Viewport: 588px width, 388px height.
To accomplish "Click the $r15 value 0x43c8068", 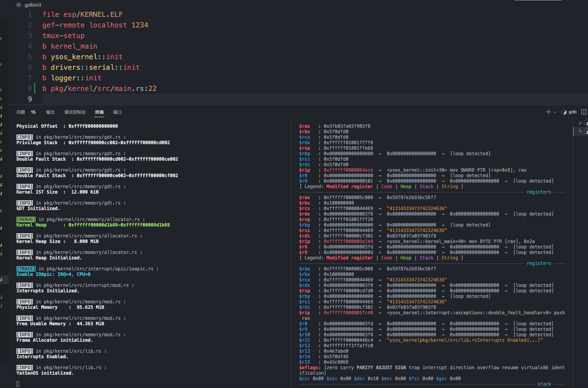I will click(x=336, y=362).
